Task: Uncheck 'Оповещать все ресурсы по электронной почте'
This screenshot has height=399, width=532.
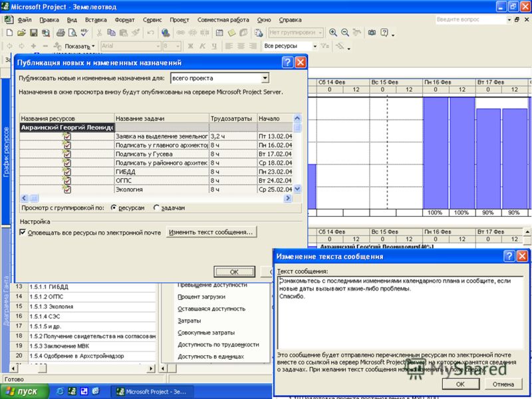Action: point(23,232)
